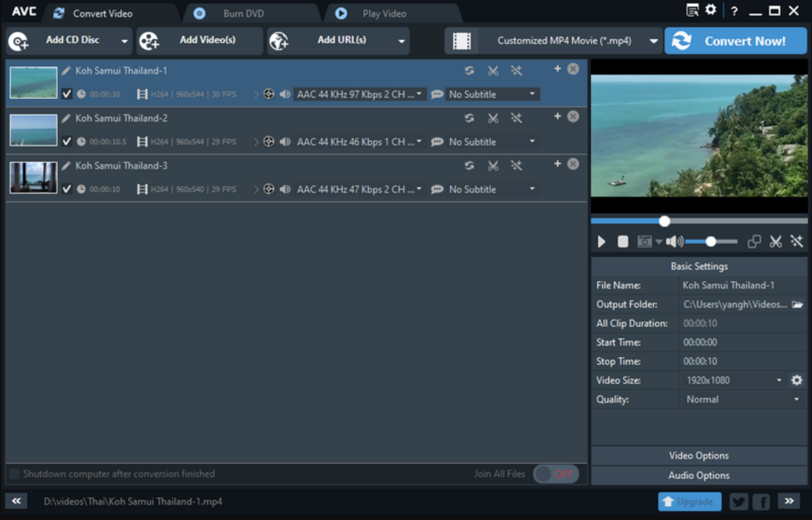
Task: Take a snapshot with the camera icon
Action: (x=644, y=242)
